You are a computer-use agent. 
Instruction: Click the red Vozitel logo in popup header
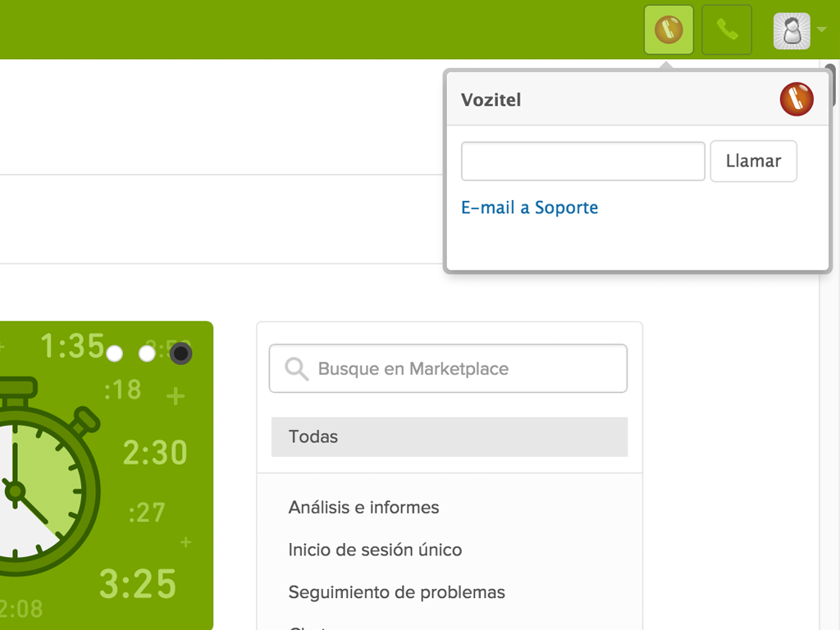click(x=796, y=100)
